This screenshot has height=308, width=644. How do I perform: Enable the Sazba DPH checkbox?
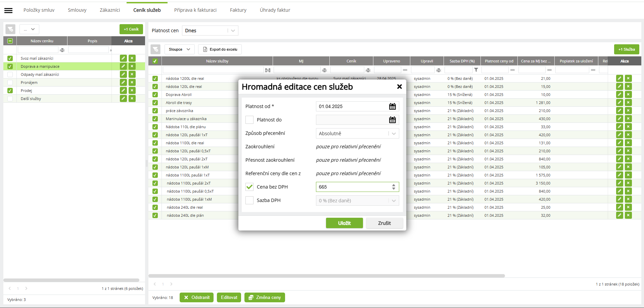tap(249, 200)
